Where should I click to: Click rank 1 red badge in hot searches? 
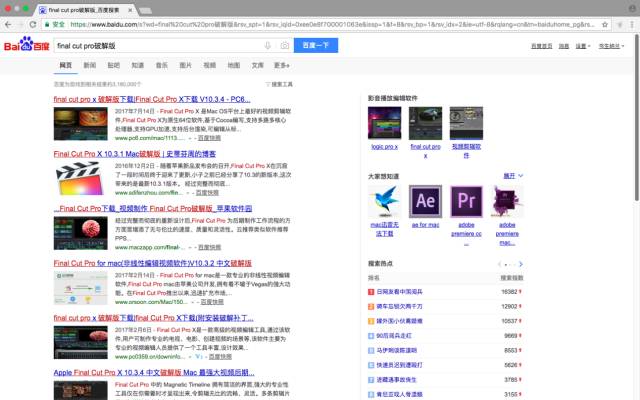point(371,292)
